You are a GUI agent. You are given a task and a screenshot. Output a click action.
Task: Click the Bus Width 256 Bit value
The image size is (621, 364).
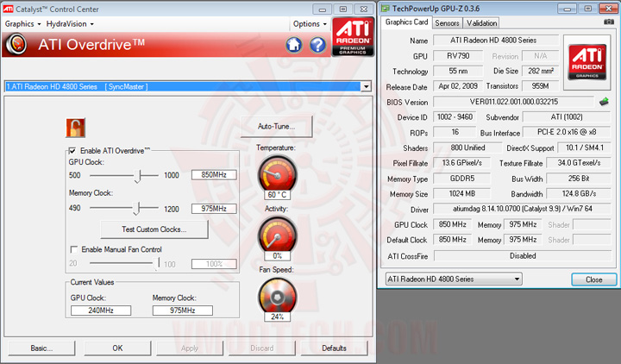(x=579, y=179)
